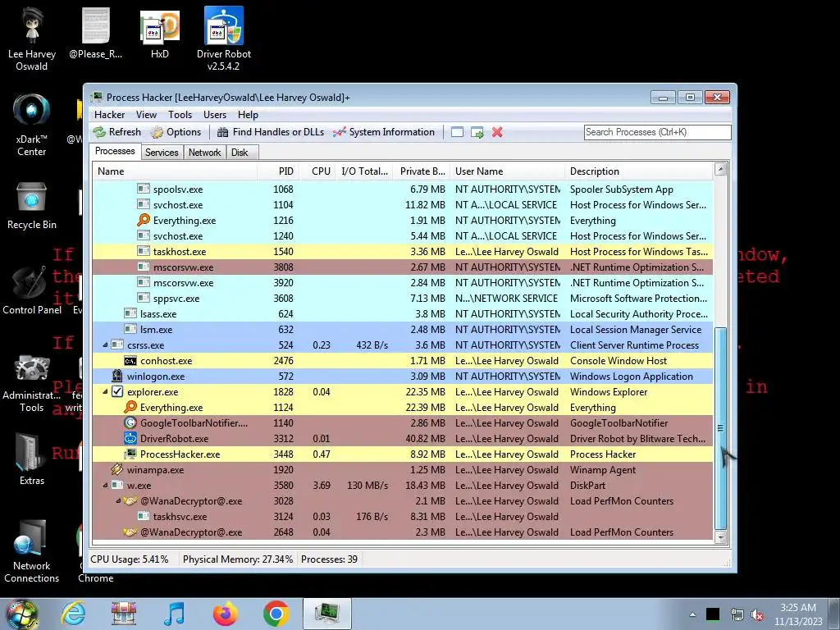Open the Help menu
The height and width of the screenshot is (630, 840).
(x=248, y=115)
